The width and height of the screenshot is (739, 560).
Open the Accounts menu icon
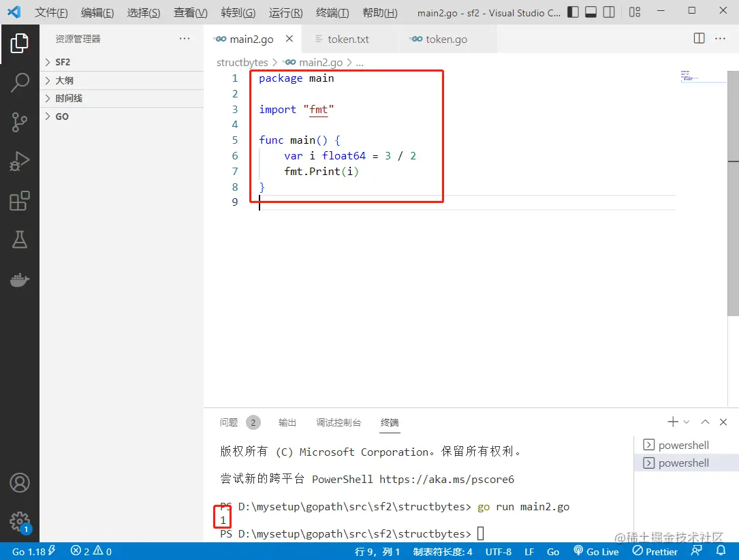19,483
